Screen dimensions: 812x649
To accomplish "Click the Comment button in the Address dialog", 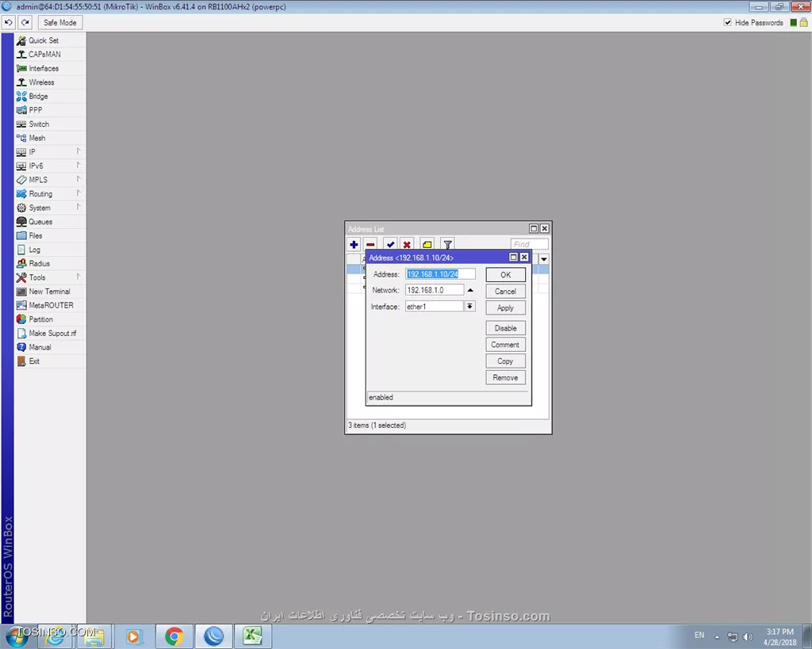I will click(x=505, y=345).
